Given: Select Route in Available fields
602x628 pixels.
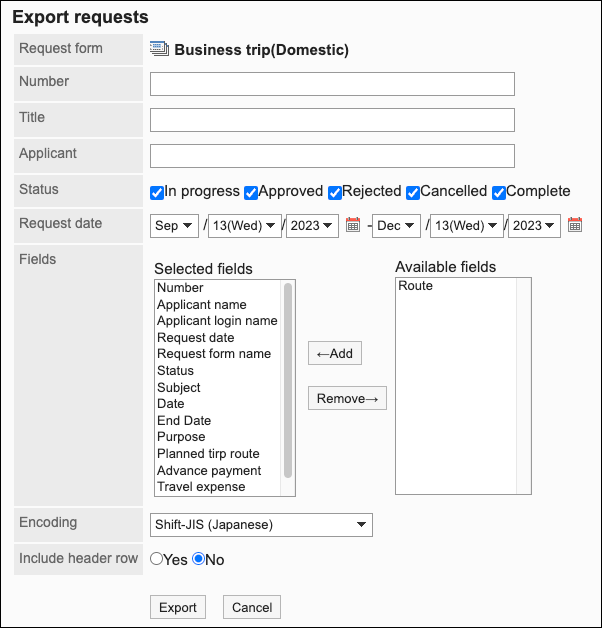Looking at the screenshot, I should (415, 286).
